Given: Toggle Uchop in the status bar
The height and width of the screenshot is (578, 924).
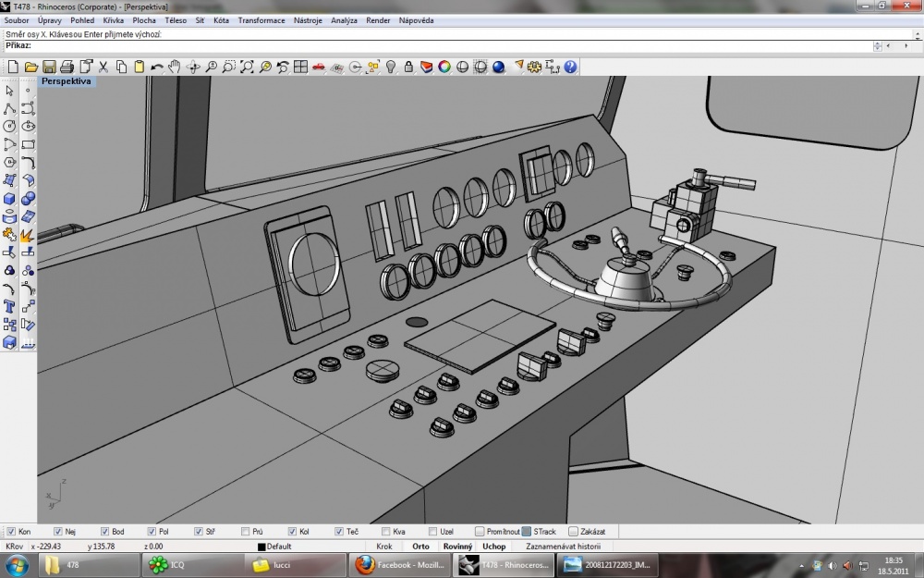Looking at the screenshot, I should tap(493, 547).
